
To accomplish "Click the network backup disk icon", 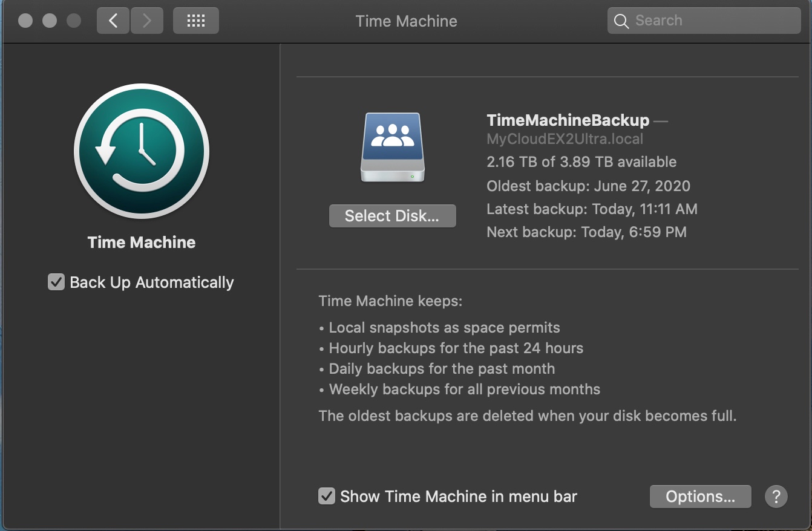I will (x=393, y=147).
